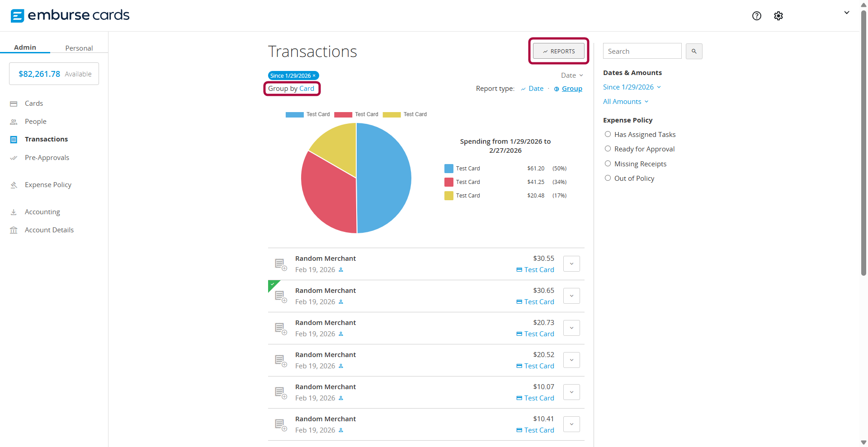
Task: Click the help question mark icon
Action: tap(756, 16)
